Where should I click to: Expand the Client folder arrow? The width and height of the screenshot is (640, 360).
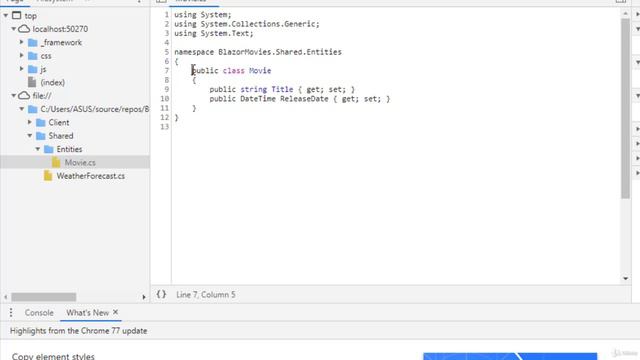pos(30,122)
